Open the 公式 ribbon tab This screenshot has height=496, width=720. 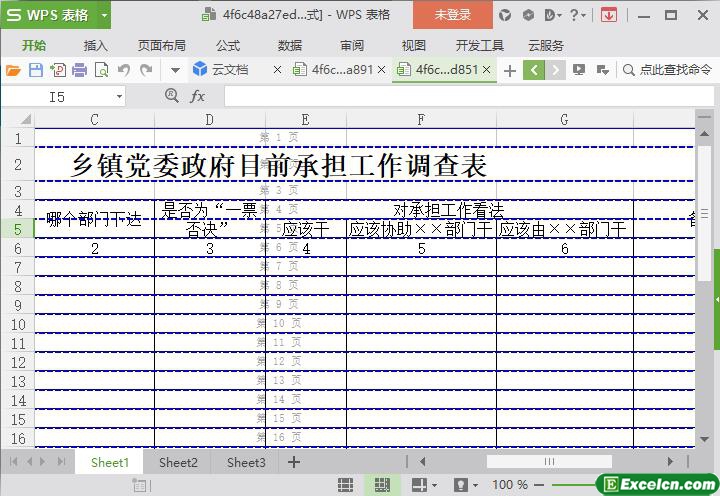227,45
